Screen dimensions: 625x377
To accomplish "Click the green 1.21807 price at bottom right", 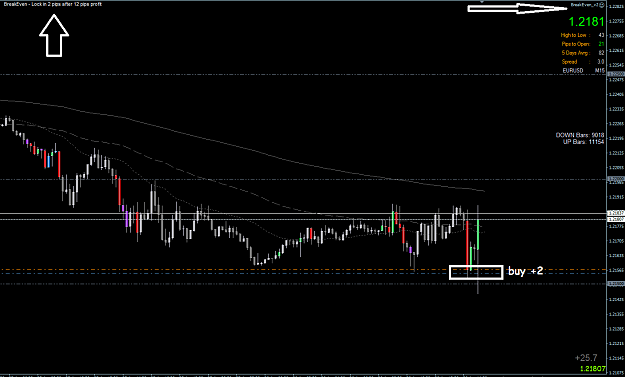I will [x=593, y=369].
